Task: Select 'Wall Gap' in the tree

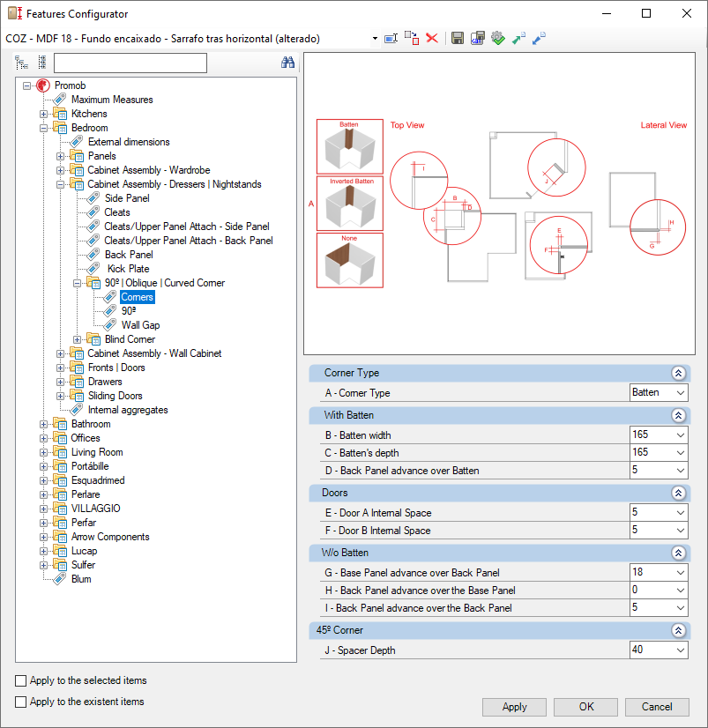Action: [x=140, y=325]
